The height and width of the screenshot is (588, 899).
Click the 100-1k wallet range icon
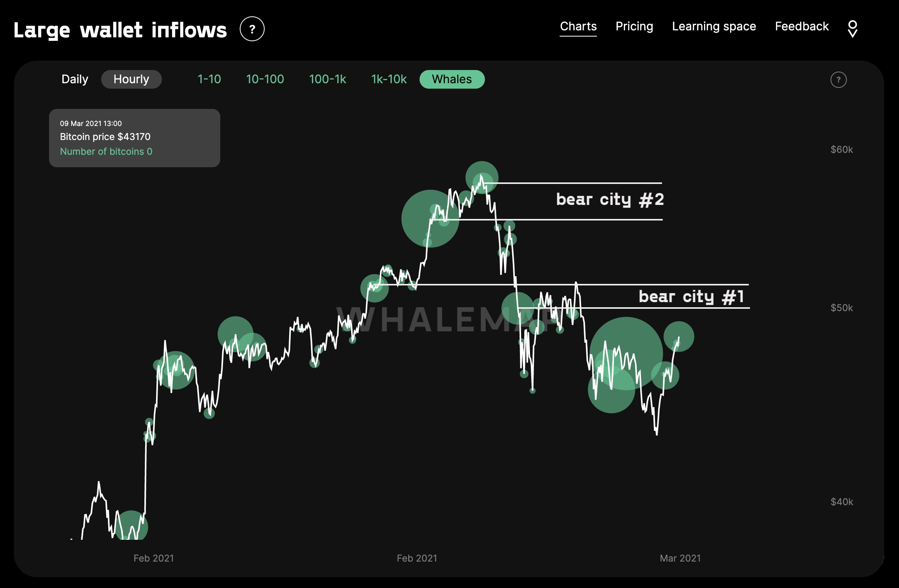[328, 79]
